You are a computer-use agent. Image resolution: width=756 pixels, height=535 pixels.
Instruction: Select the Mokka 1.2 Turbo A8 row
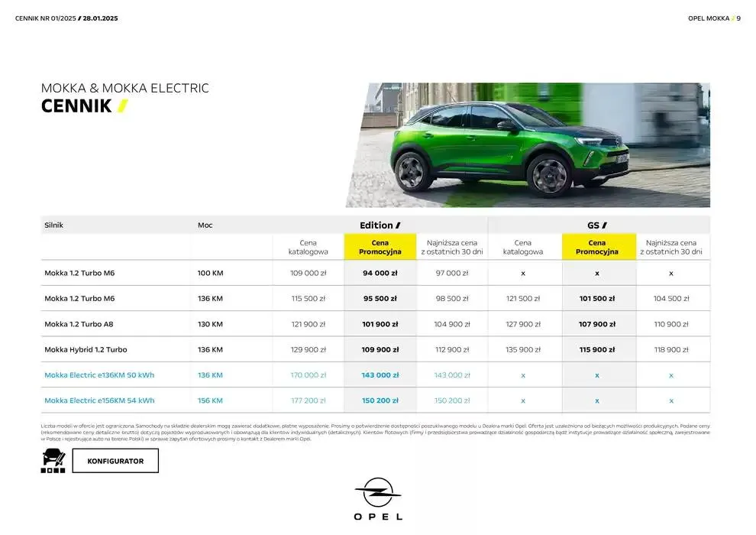(79, 324)
